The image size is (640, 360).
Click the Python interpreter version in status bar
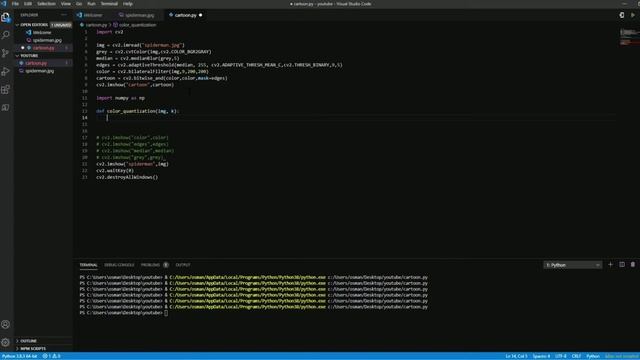[x=19, y=356]
